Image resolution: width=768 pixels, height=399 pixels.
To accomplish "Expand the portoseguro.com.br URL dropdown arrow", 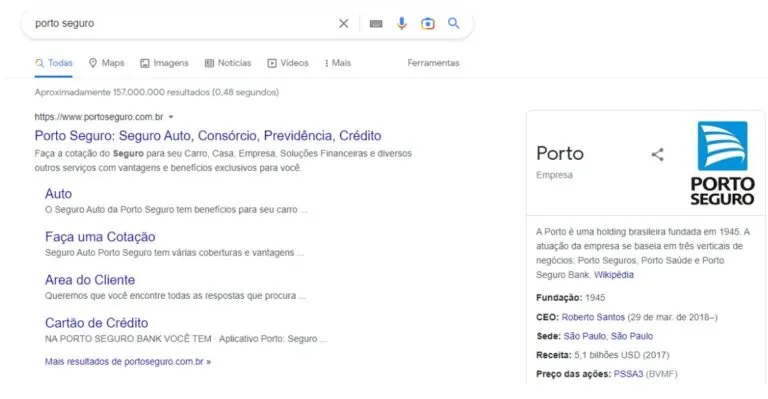I will pyautogui.click(x=171, y=117).
